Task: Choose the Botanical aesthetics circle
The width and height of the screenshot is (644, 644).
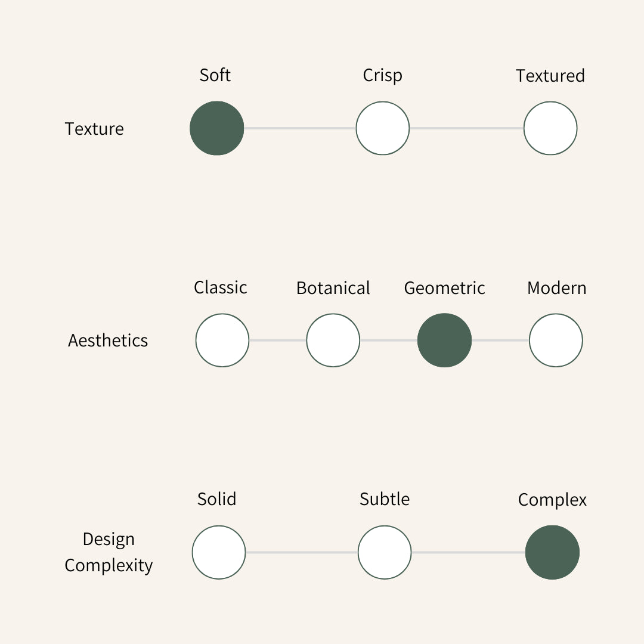Action: coord(333,340)
